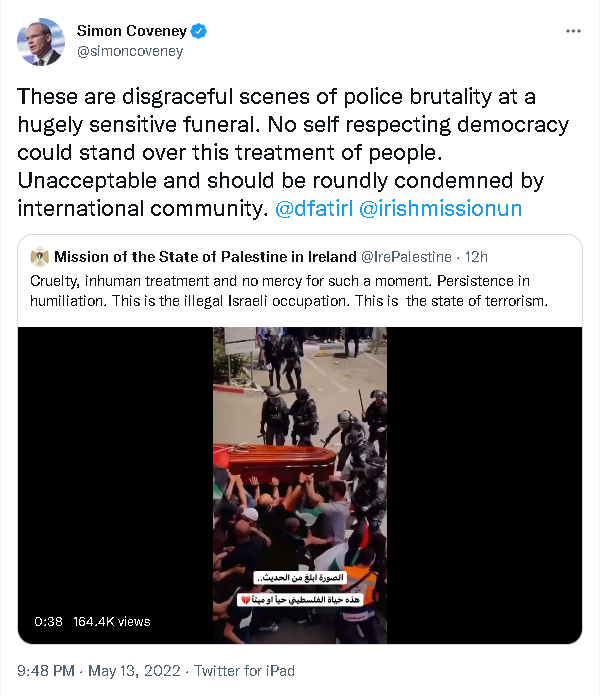This screenshot has width=609, height=696.
Task: Click the blue verified badge
Action: click(x=198, y=31)
